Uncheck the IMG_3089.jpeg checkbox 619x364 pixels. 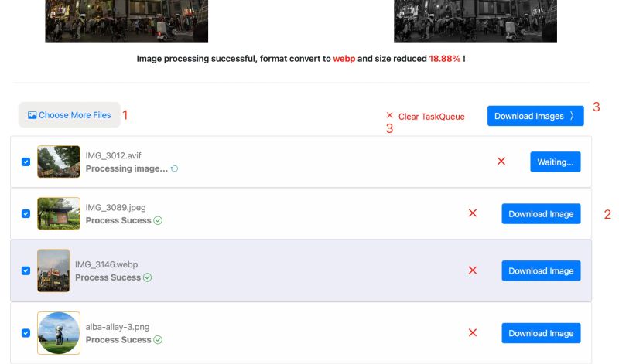[26, 214]
